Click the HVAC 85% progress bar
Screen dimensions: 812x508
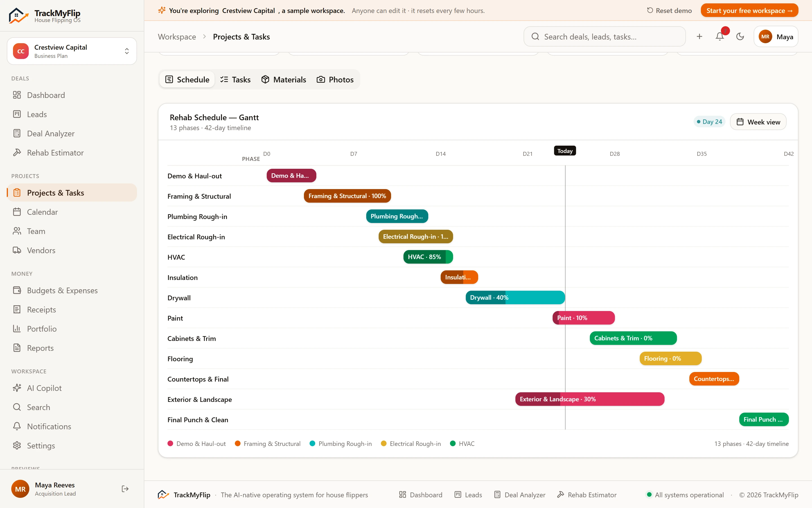point(428,257)
